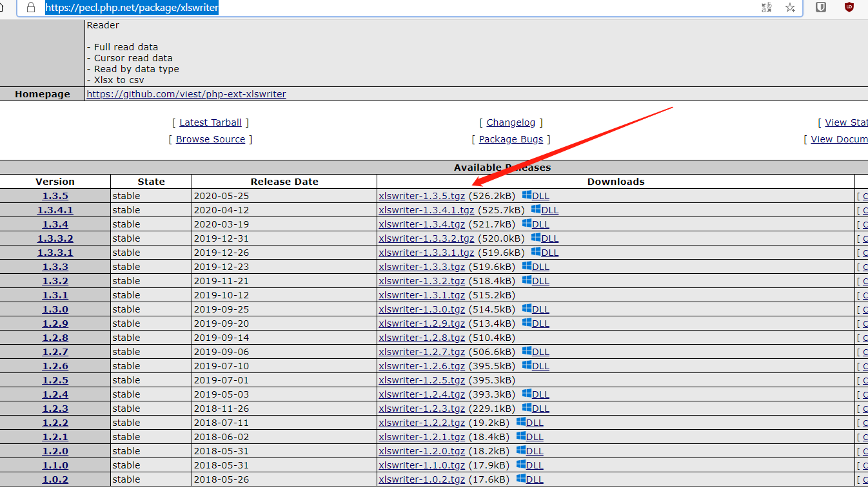
Task: Download the Windows DLL for version 1.2.4
Action: (536, 394)
